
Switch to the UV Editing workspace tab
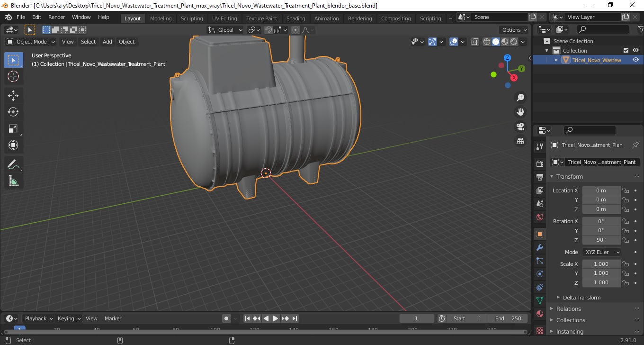click(x=224, y=18)
